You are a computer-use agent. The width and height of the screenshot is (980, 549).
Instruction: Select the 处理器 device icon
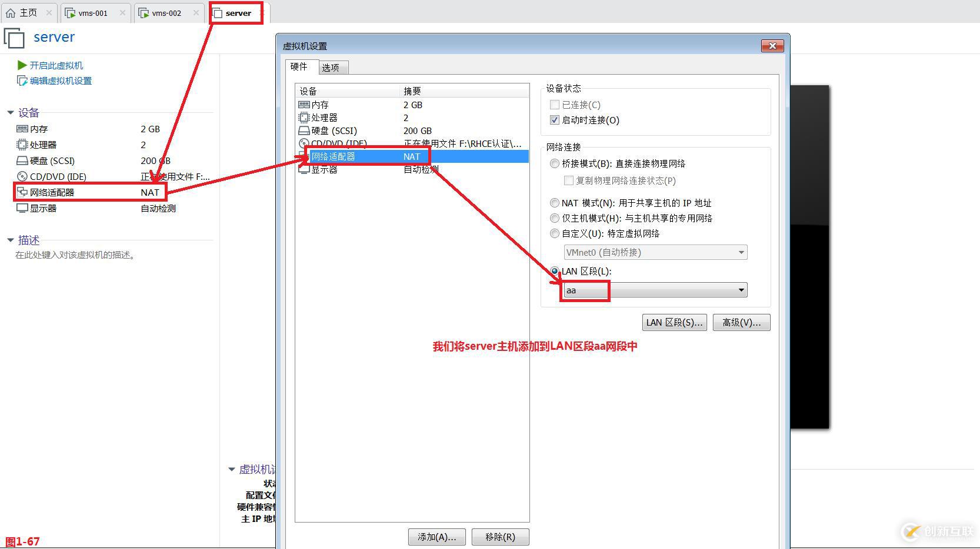tap(21, 145)
